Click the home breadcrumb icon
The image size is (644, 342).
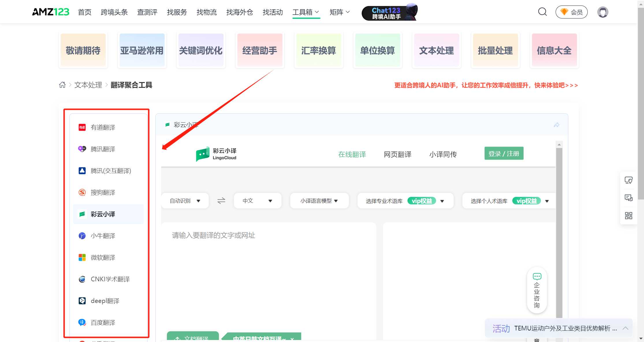pyautogui.click(x=62, y=85)
